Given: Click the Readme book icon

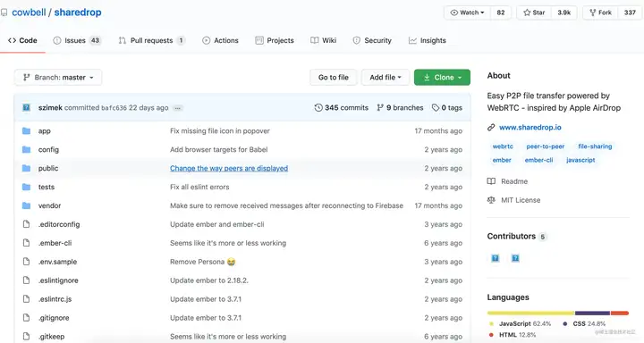Looking at the screenshot, I should 491,181.
